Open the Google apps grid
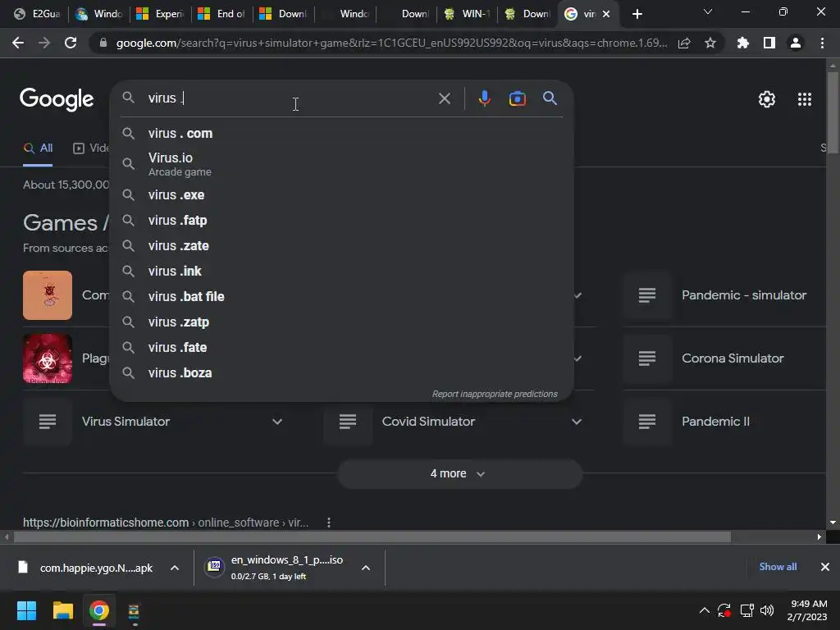The height and width of the screenshot is (630, 840). (804, 99)
